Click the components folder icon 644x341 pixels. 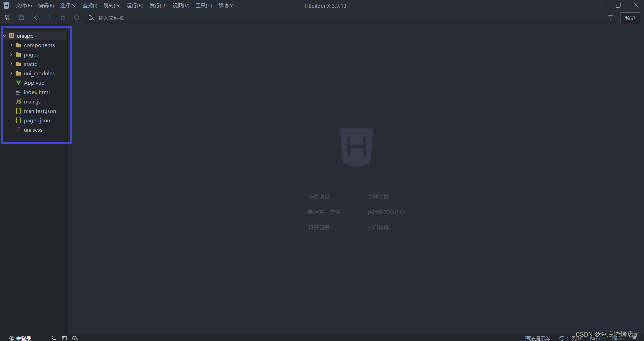(x=18, y=45)
